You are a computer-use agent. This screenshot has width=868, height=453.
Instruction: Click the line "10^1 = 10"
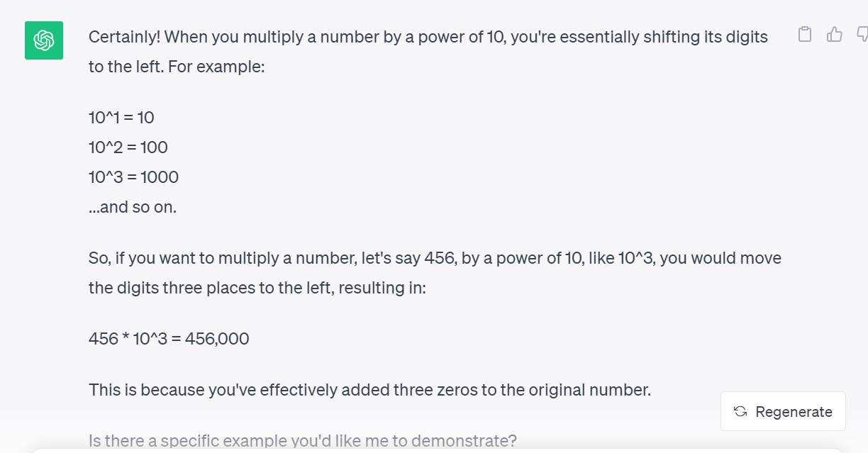[121, 118]
